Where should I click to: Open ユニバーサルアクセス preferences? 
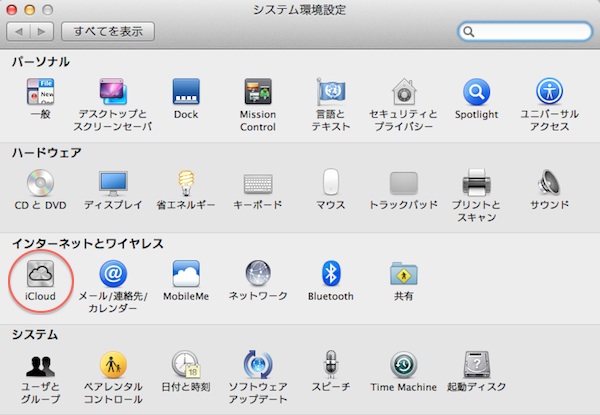[x=549, y=92]
